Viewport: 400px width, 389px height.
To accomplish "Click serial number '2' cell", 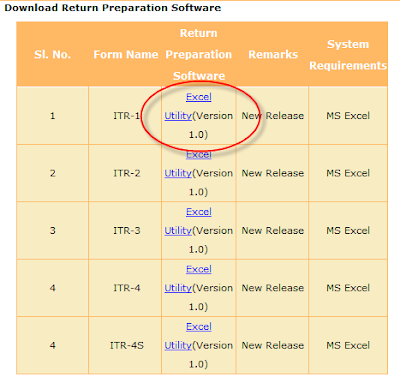I will (52, 173).
